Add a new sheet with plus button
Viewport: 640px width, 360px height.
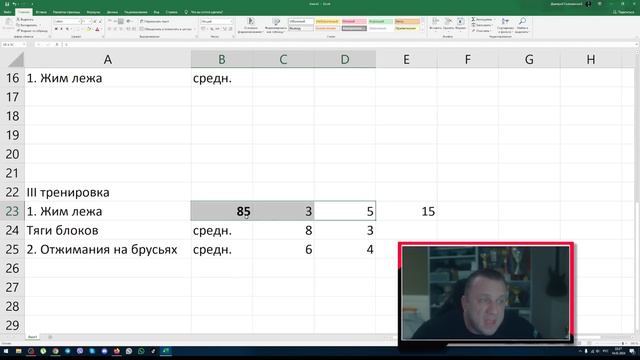click(50, 337)
